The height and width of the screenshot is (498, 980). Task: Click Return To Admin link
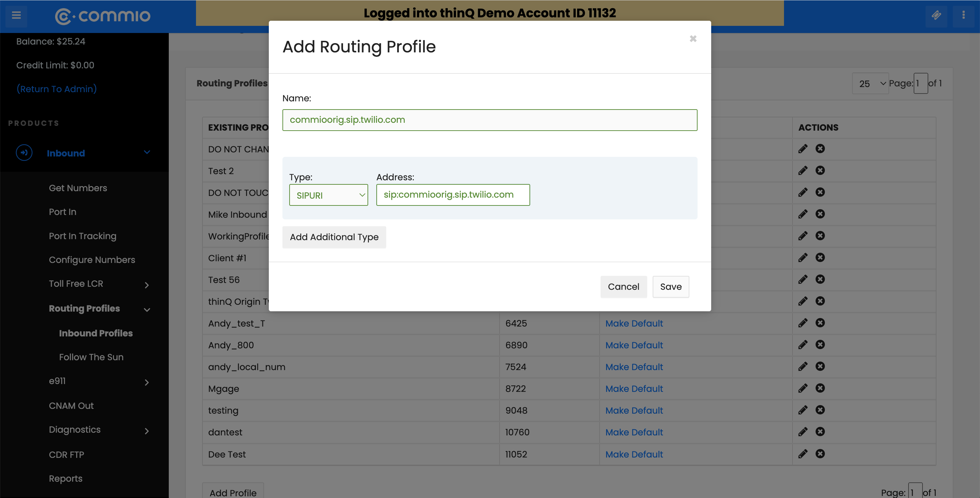[x=56, y=89]
